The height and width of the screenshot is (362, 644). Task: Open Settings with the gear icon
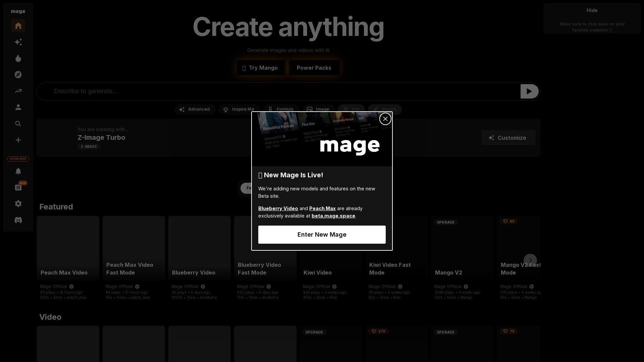coord(18,203)
